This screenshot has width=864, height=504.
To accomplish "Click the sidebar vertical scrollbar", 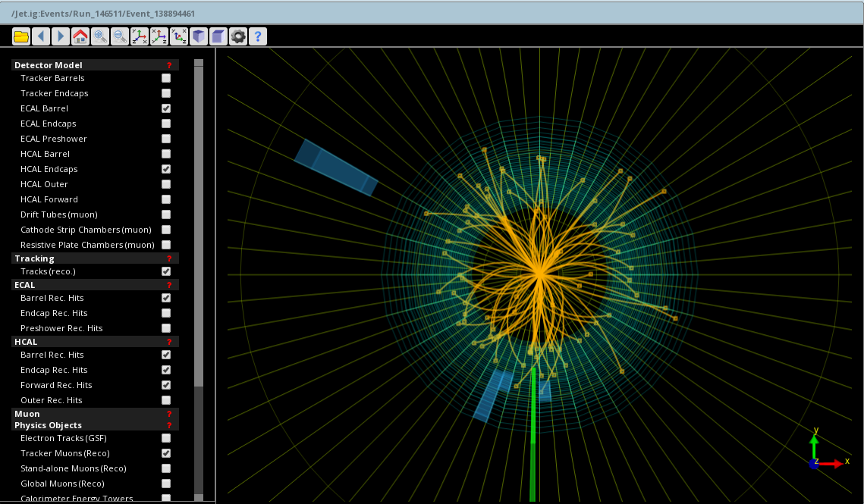I will click(x=199, y=227).
